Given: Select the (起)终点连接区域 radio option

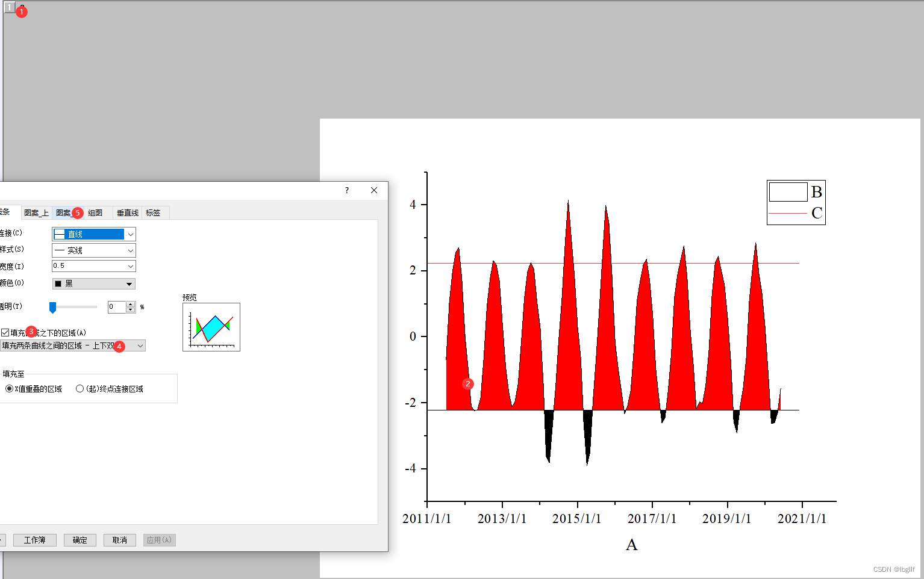Looking at the screenshot, I should [80, 389].
